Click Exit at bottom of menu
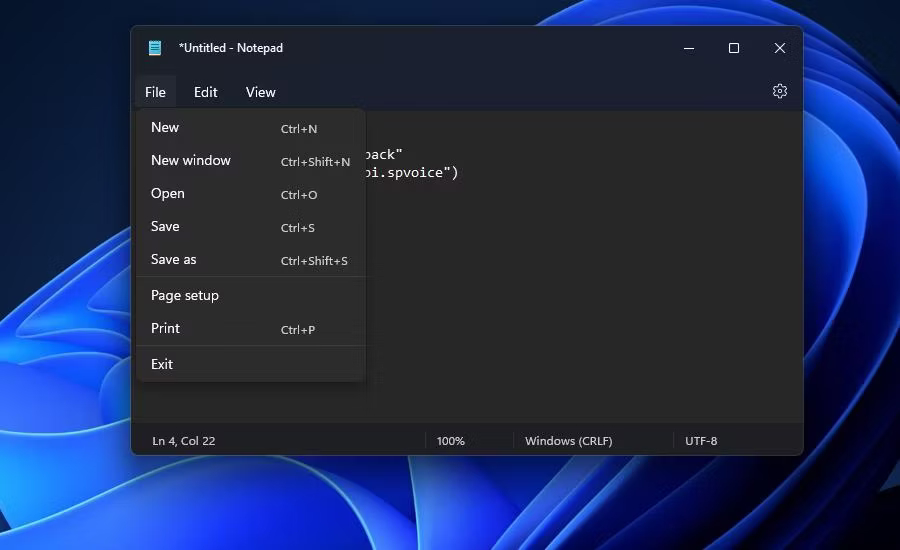 [251, 364]
